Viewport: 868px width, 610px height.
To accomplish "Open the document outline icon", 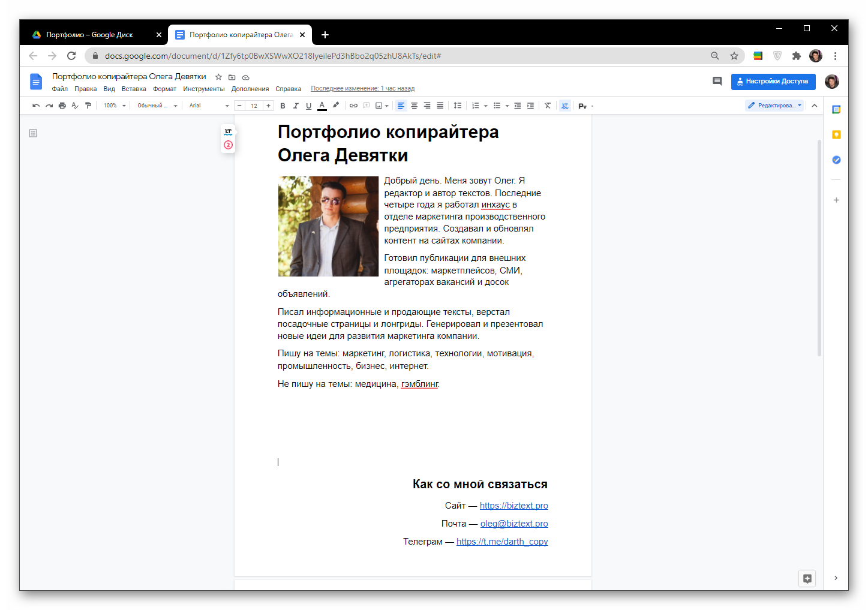I will tap(33, 133).
